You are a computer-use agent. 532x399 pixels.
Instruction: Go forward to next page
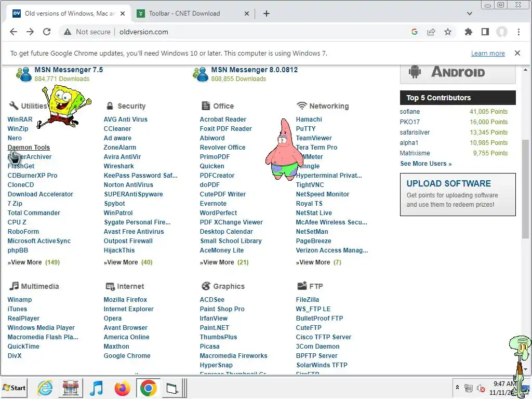click(x=30, y=32)
